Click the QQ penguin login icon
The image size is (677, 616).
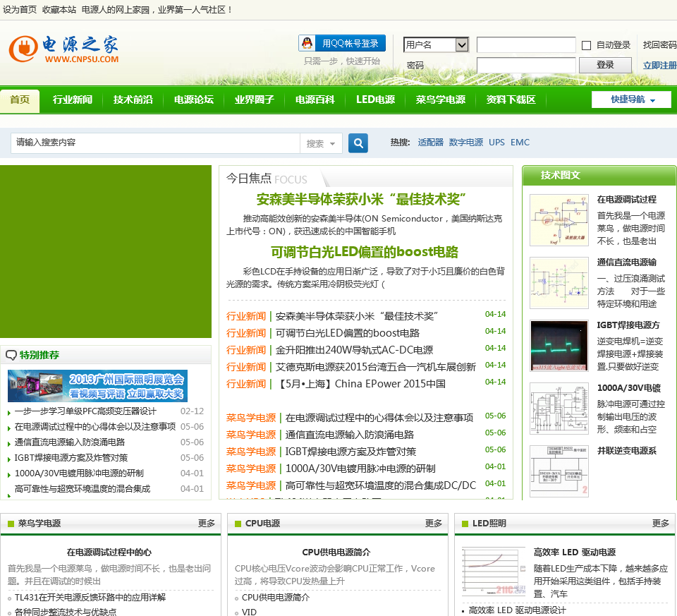[x=307, y=44]
